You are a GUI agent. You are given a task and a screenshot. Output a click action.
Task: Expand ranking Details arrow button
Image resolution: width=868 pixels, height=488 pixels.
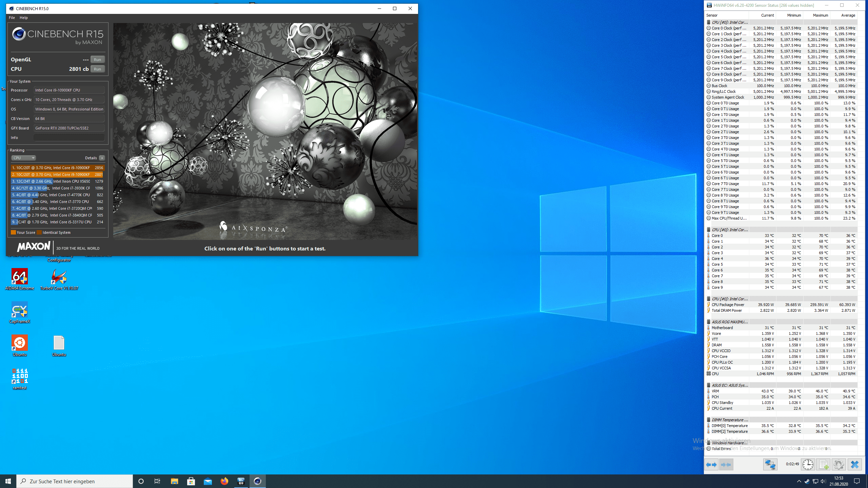point(102,158)
